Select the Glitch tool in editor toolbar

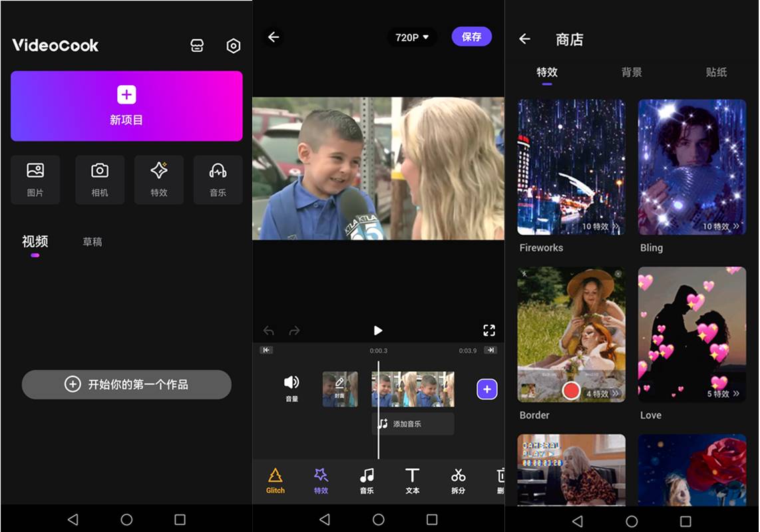coord(275,480)
